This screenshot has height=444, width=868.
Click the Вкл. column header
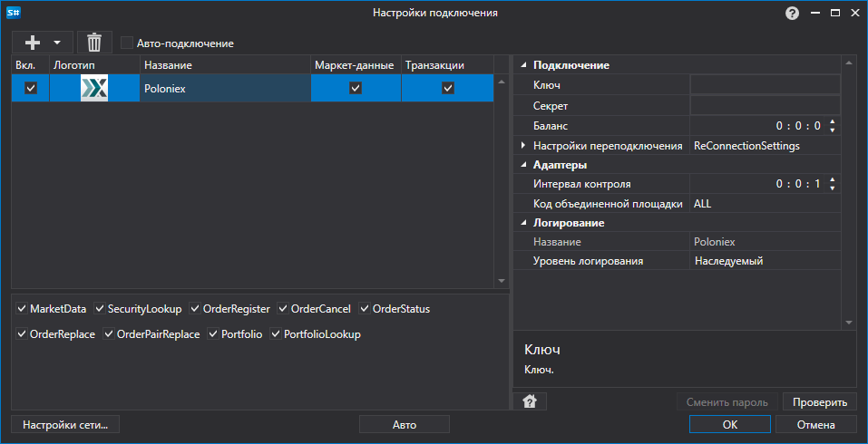(x=31, y=65)
